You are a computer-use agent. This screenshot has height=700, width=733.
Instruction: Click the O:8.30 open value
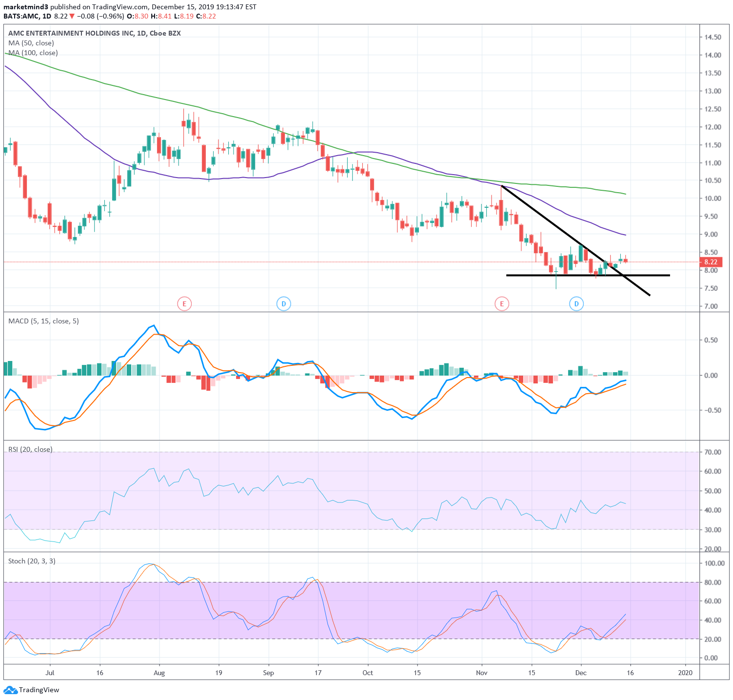coord(138,16)
